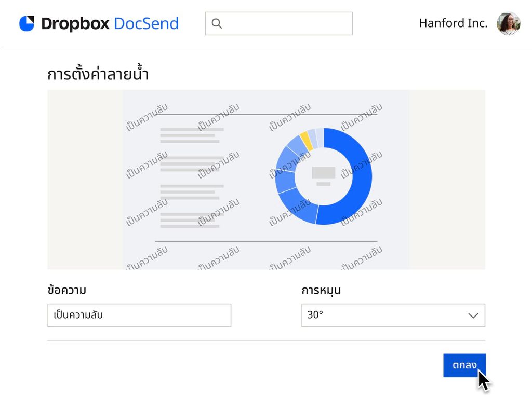Click the chevron beside the rotation value

tap(473, 315)
